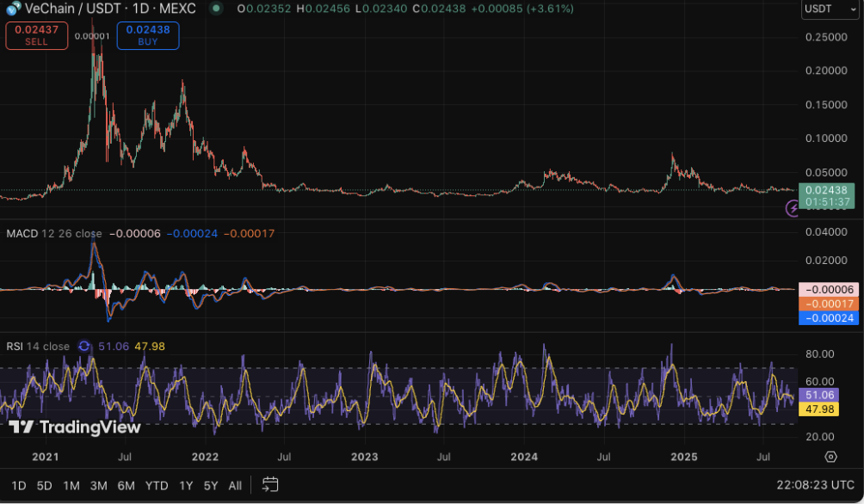Open chart settings hexagon gear icon
The width and height of the screenshot is (864, 504).
point(831,457)
